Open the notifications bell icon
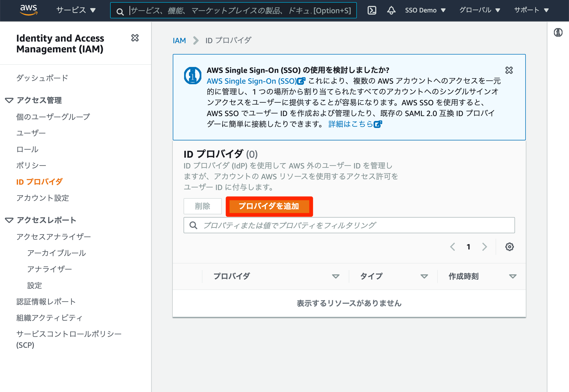Image resolution: width=569 pixels, height=392 pixels. pyautogui.click(x=391, y=10)
